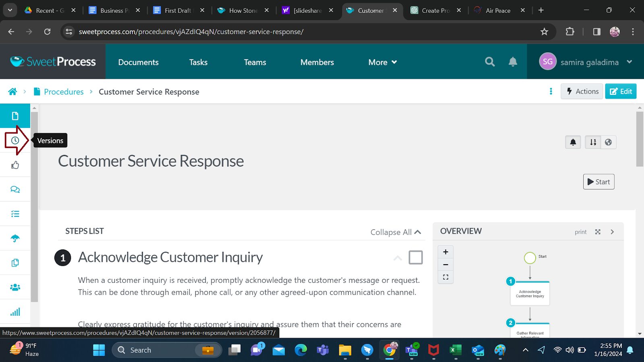The image size is (644, 362).
Task: Open the browser tab search dropdown
Action: pos(10,10)
